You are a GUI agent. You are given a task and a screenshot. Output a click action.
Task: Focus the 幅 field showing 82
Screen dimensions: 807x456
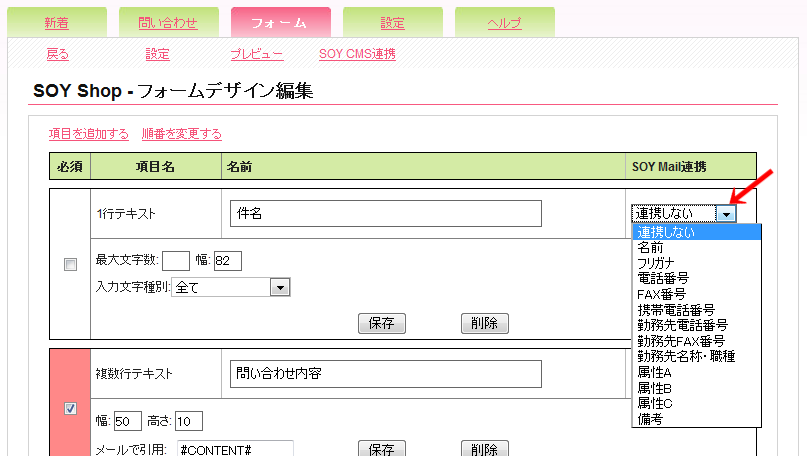pyautogui.click(x=227, y=260)
